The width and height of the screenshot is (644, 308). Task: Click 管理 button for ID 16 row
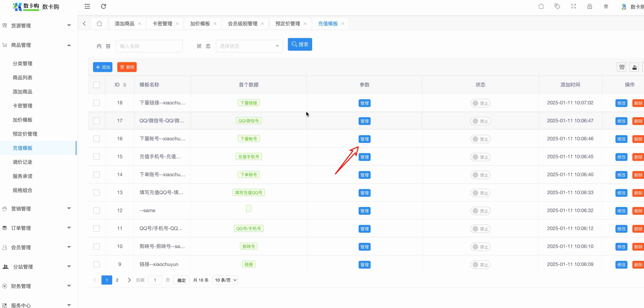pos(364,139)
